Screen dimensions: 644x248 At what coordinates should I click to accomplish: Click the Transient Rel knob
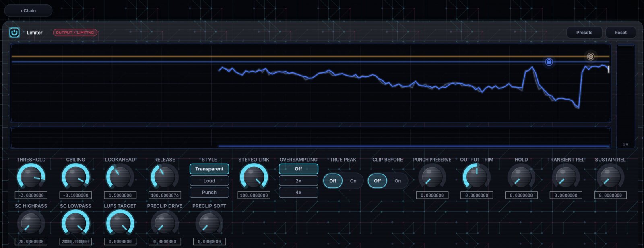(566, 177)
